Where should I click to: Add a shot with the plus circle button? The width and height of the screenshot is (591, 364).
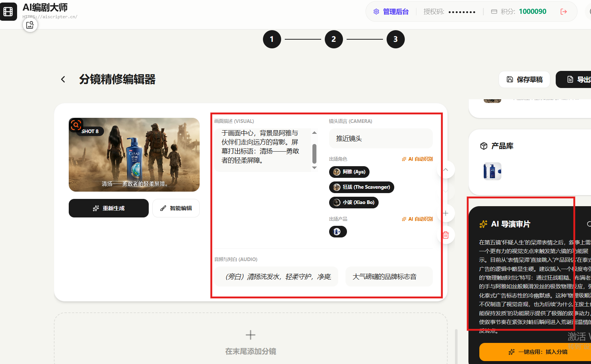coord(446,213)
